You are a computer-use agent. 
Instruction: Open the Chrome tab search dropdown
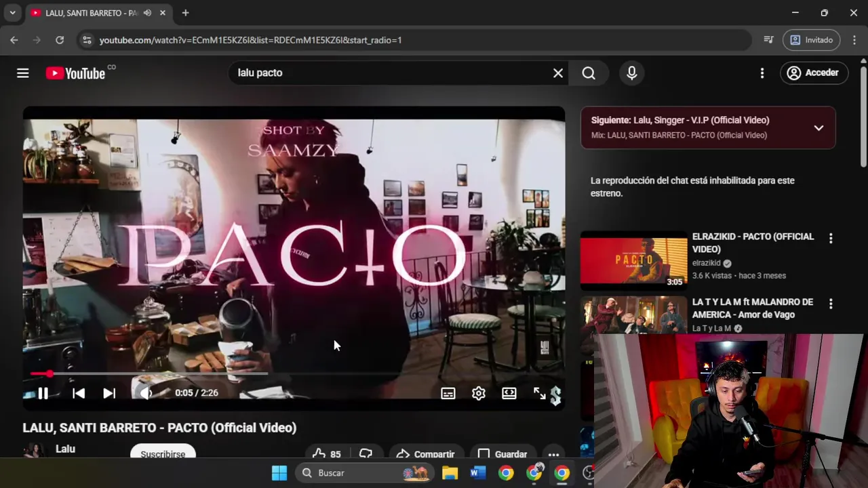point(12,13)
